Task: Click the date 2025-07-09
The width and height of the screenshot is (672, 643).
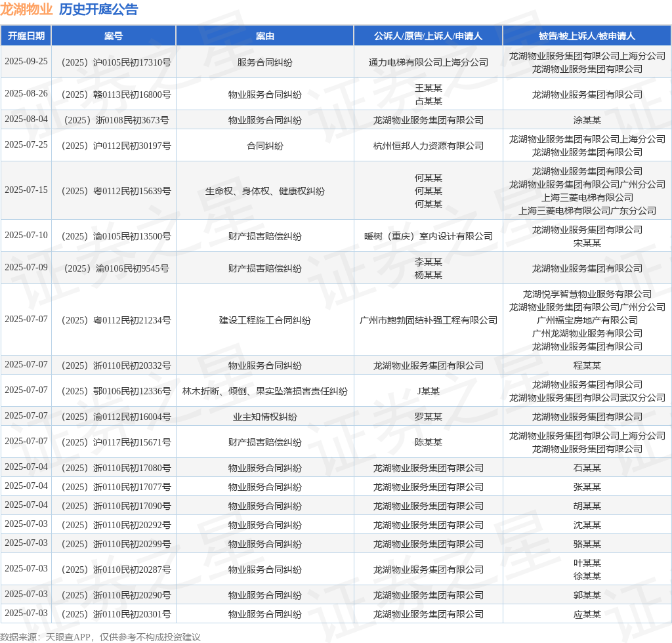Action: pos(26,267)
